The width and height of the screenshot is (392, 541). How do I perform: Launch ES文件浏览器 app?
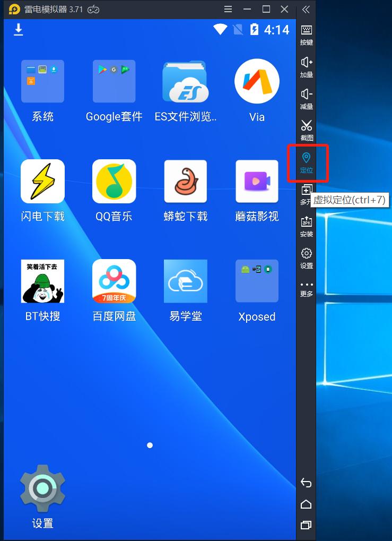click(186, 81)
